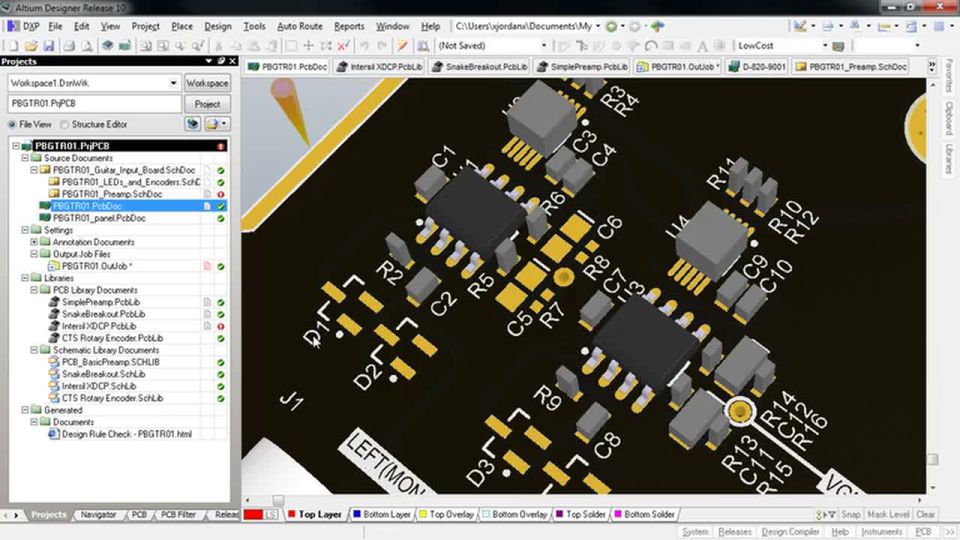Click the Workspace button
The height and width of the screenshot is (540, 960).
click(x=207, y=83)
